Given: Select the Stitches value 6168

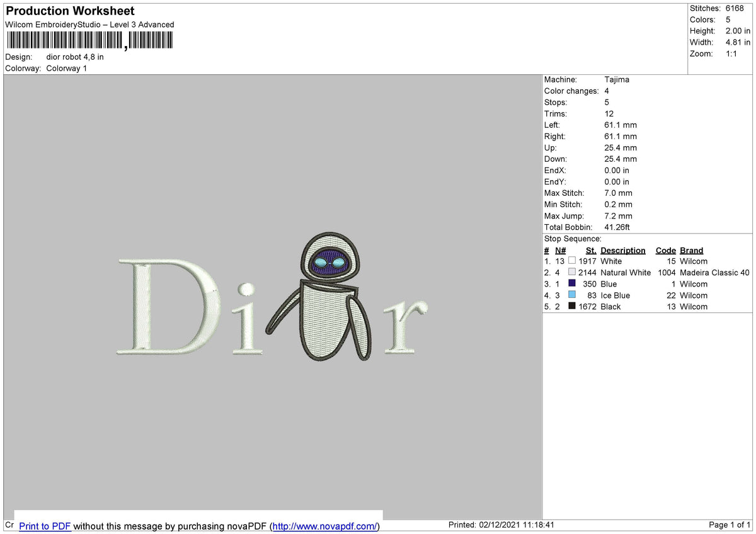Looking at the screenshot, I should click(x=735, y=8).
